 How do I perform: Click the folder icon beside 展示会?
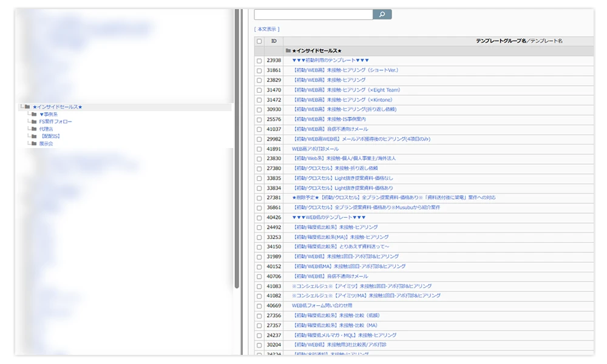click(x=34, y=143)
